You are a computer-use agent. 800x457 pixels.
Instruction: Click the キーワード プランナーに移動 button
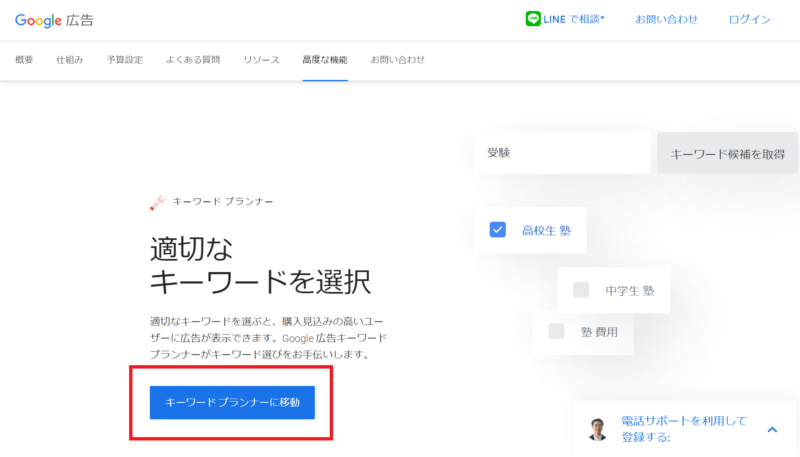[x=232, y=402]
